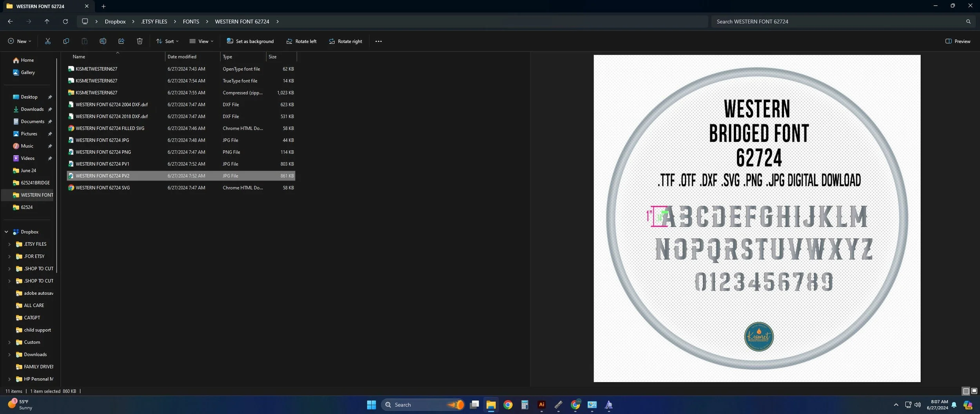Open Adobe Illustrator from taskbar
Viewport: 980px width, 414px height.
click(x=541, y=405)
